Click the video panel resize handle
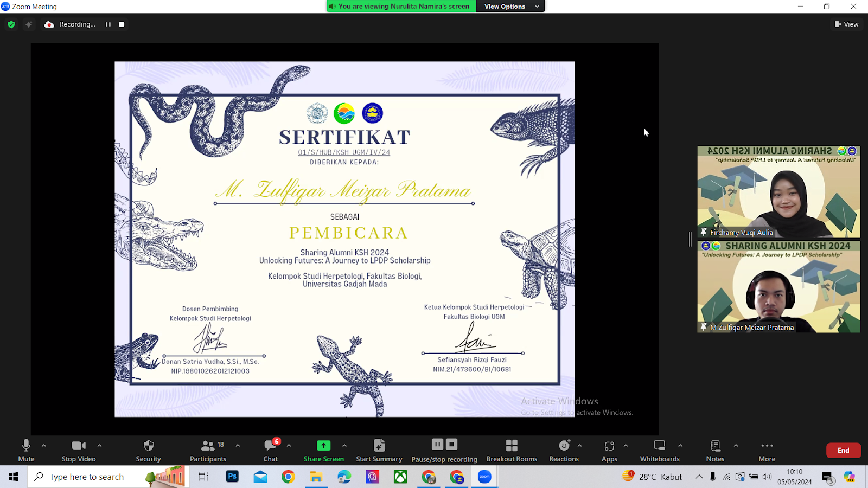This screenshot has width=868, height=488. coord(691,239)
